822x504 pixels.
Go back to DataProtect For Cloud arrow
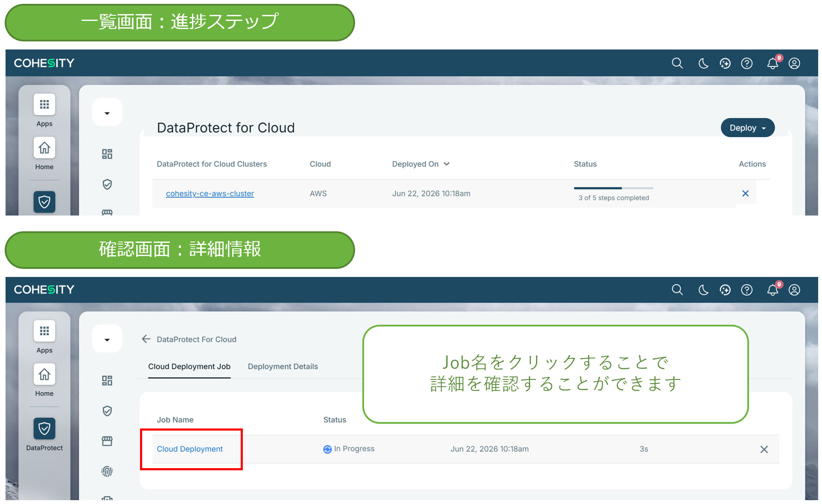point(146,339)
